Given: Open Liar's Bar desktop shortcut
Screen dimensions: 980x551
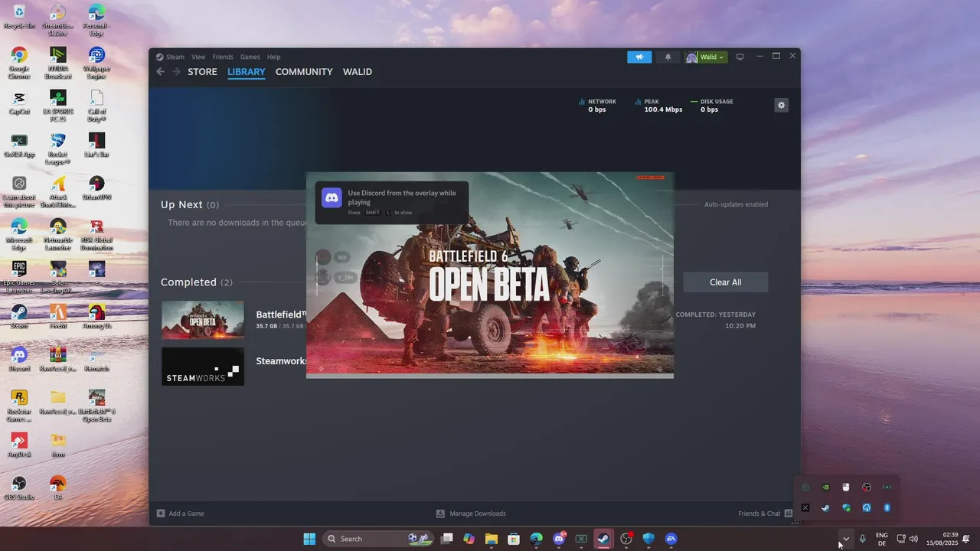Looking at the screenshot, I should tap(96, 145).
